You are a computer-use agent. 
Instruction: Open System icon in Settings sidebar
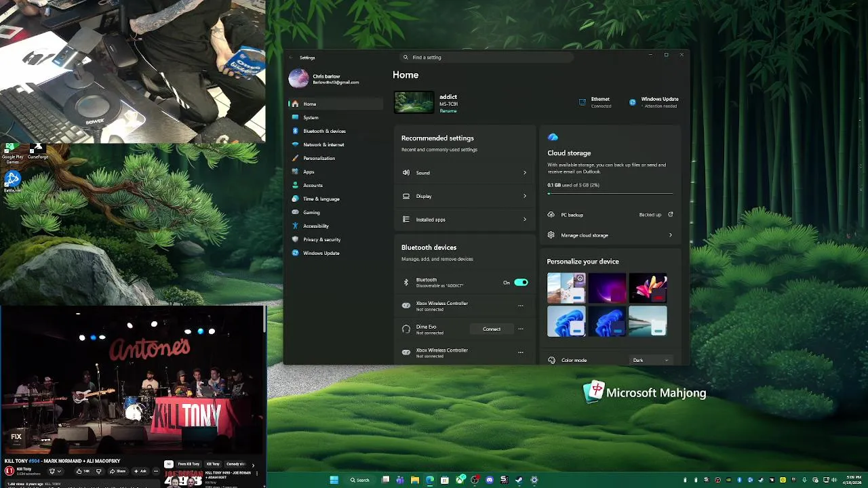(x=295, y=117)
